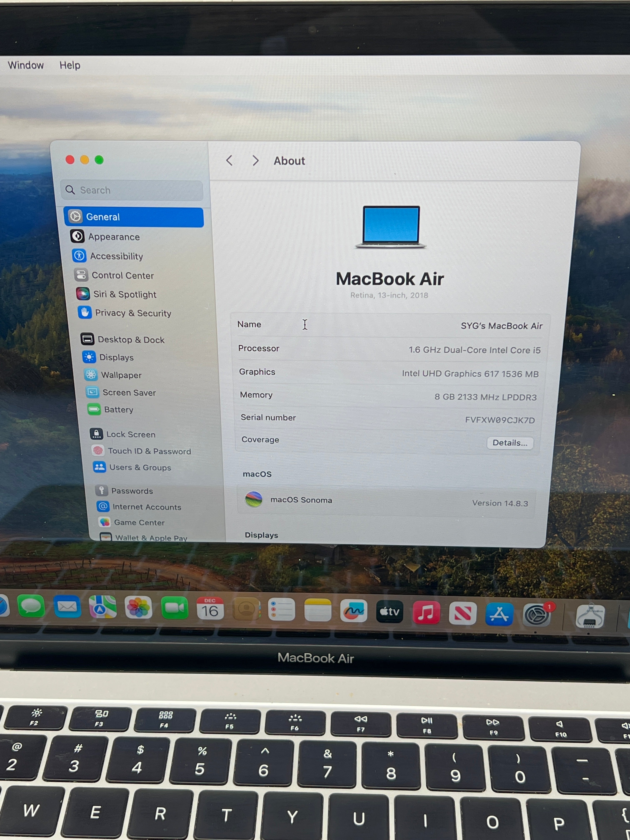This screenshot has width=630, height=840.
Task: Open Users & Groups settings
Action: [132, 467]
